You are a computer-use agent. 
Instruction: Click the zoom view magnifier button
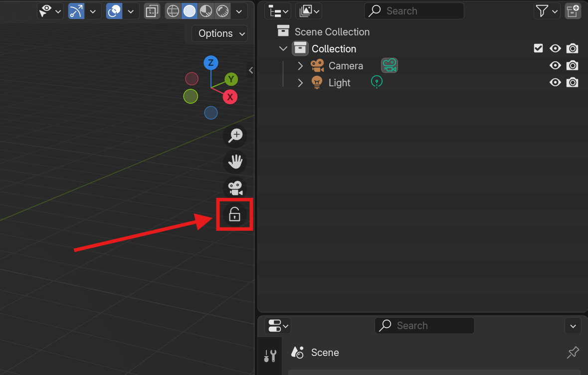(235, 135)
